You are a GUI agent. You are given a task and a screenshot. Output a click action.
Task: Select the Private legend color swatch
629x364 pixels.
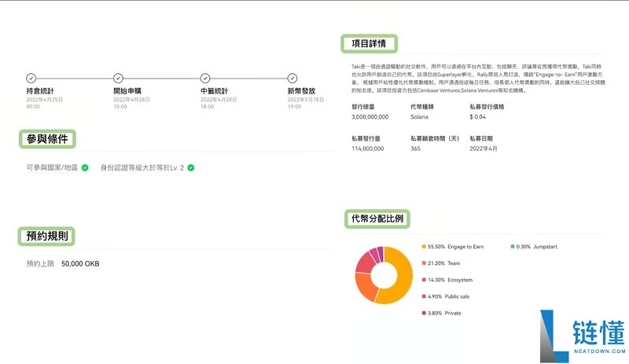tap(424, 313)
